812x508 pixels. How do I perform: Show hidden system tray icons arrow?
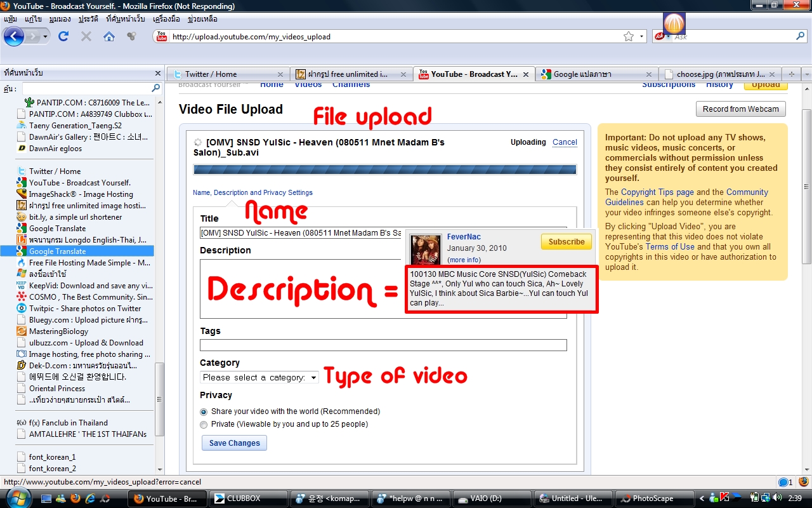coord(702,498)
